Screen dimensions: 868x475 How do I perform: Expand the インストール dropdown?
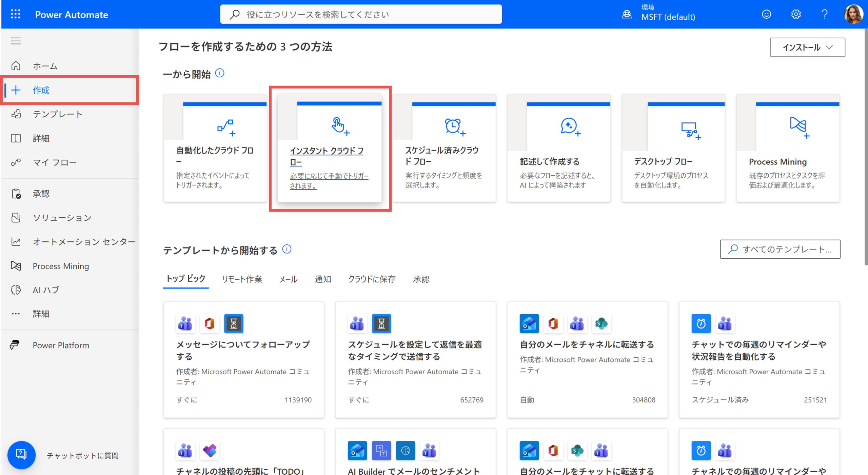(x=807, y=47)
